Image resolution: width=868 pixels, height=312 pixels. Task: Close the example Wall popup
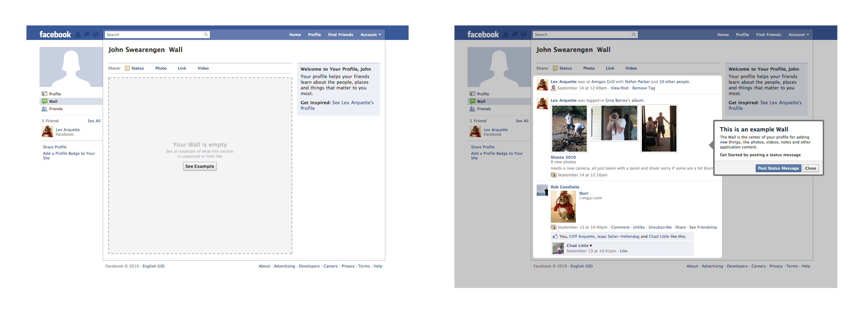(x=810, y=168)
